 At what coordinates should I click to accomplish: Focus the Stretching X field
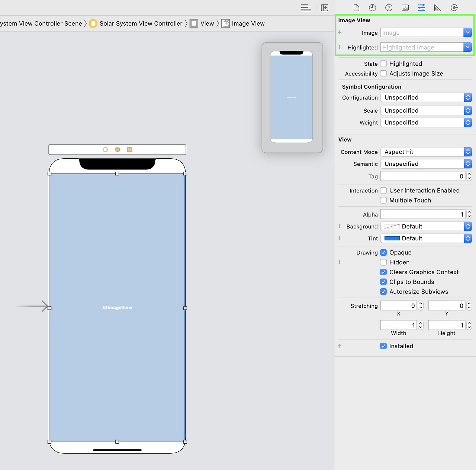pos(399,306)
